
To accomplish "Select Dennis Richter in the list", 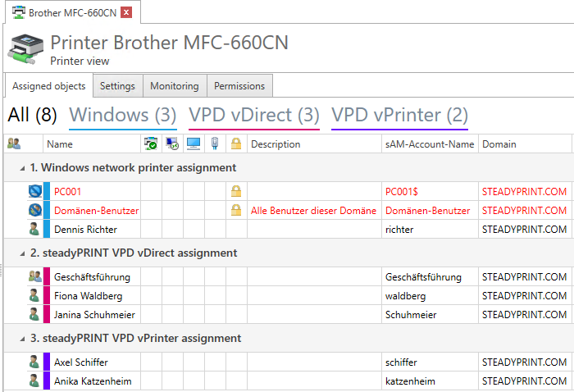I will pyautogui.click(x=85, y=230).
